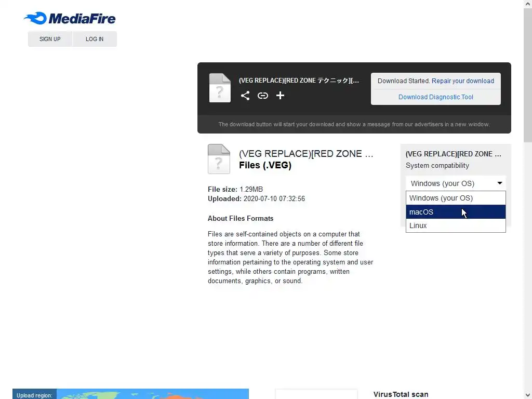
Task: Click the page vertical scrollbar thumb
Action: [x=528, y=75]
